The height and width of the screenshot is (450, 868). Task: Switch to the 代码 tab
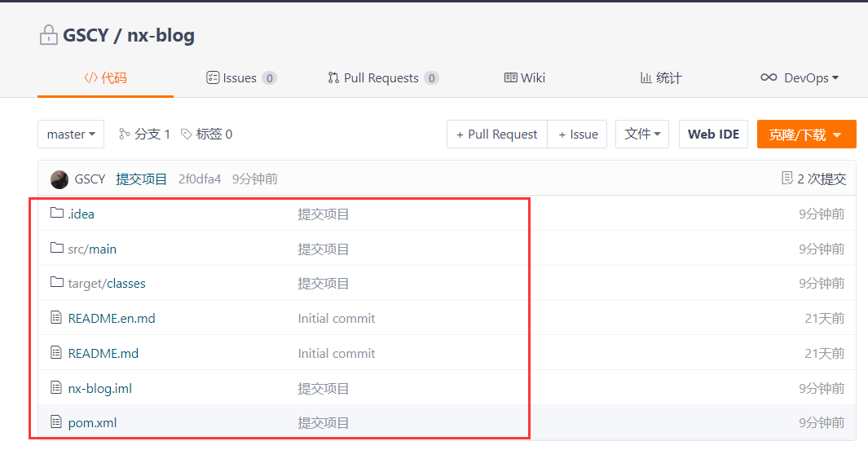tap(105, 78)
